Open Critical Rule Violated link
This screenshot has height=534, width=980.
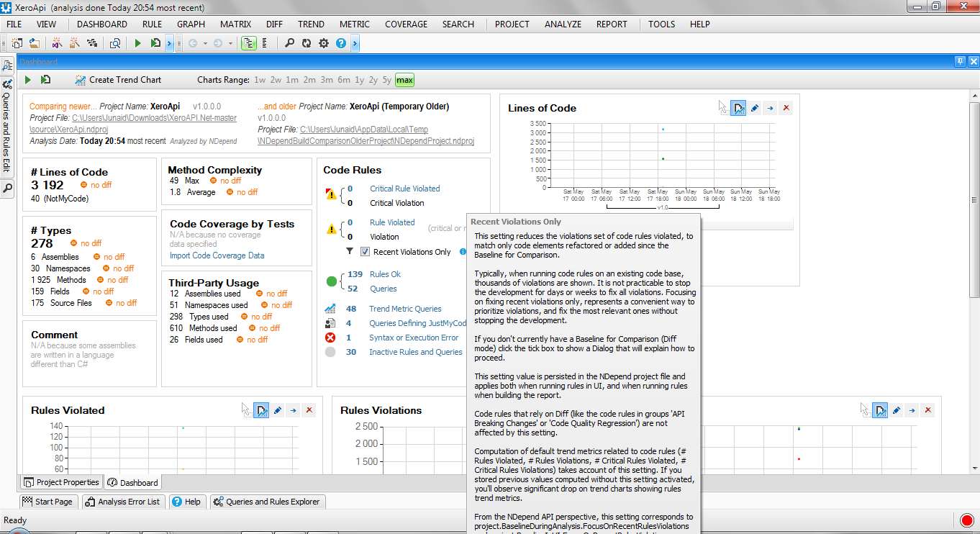point(405,189)
